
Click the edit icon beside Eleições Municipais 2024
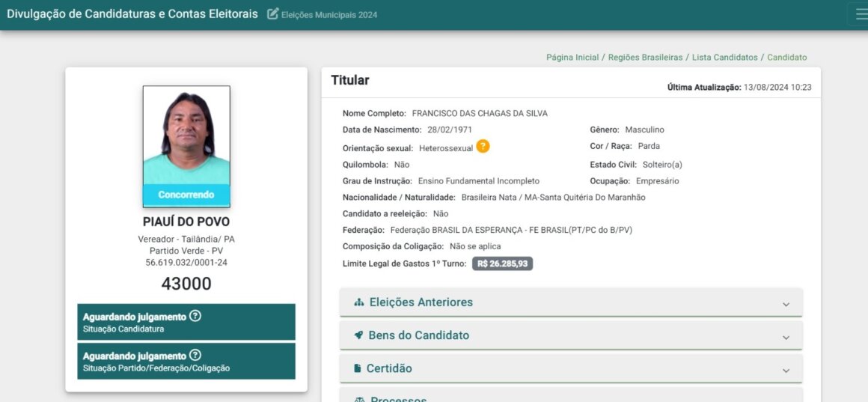point(272,13)
